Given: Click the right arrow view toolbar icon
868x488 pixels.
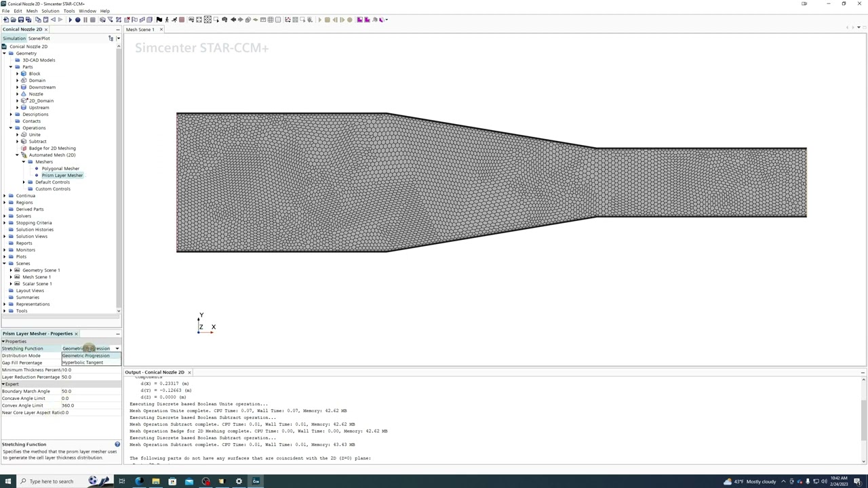Looking at the screenshot, I should (240, 20).
